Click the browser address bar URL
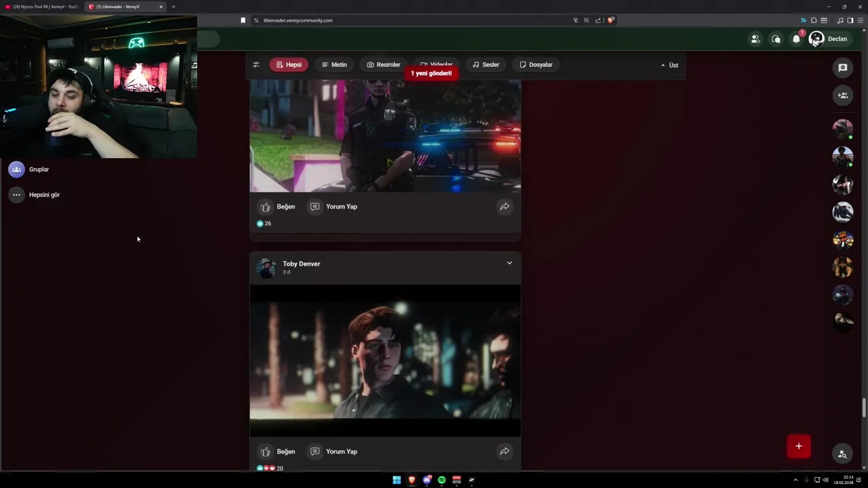868x488 pixels. click(298, 20)
